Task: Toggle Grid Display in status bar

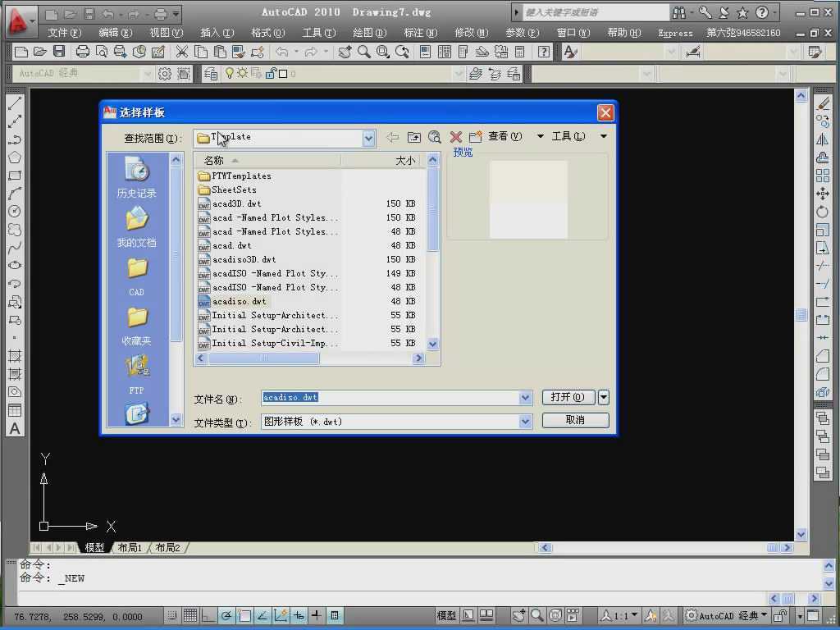Action: pyautogui.click(x=190, y=615)
